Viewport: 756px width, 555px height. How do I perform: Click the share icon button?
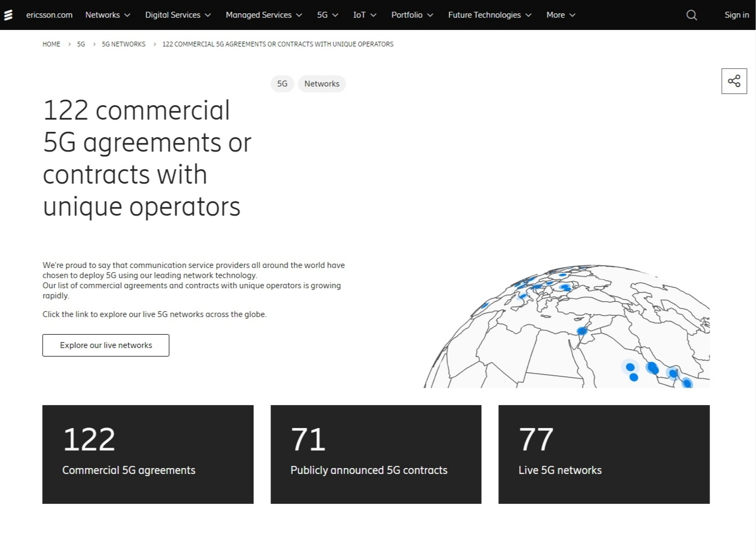tap(734, 81)
